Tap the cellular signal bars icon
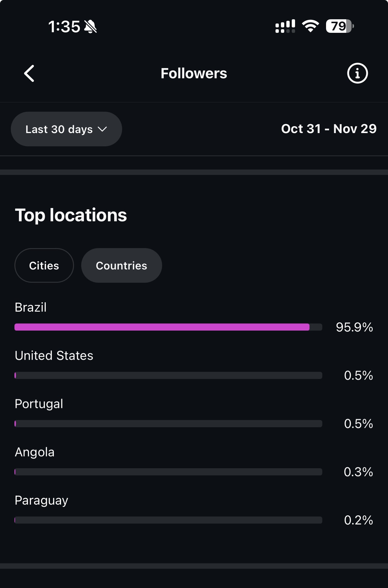This screenshot has width=388, height=588. click(285, 26)
